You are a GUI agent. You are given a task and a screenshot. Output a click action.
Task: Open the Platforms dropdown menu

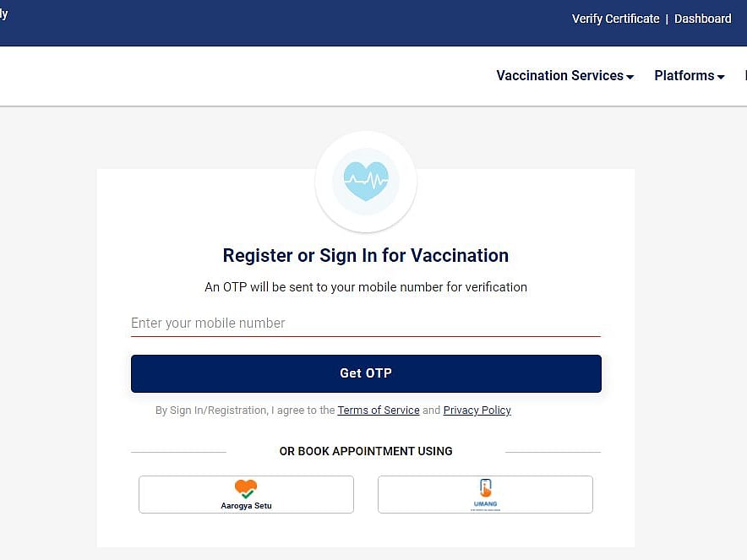tap(689, 76)
